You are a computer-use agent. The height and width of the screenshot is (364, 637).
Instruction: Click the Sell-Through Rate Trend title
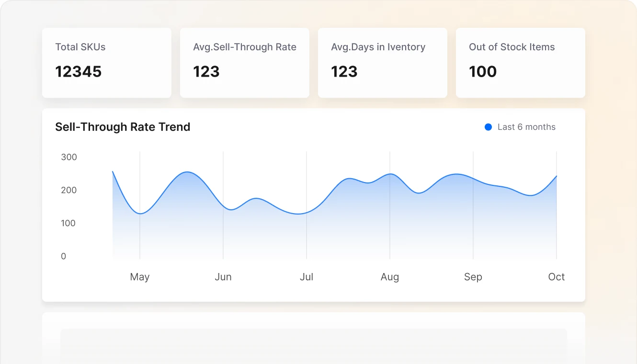[123, 127]
